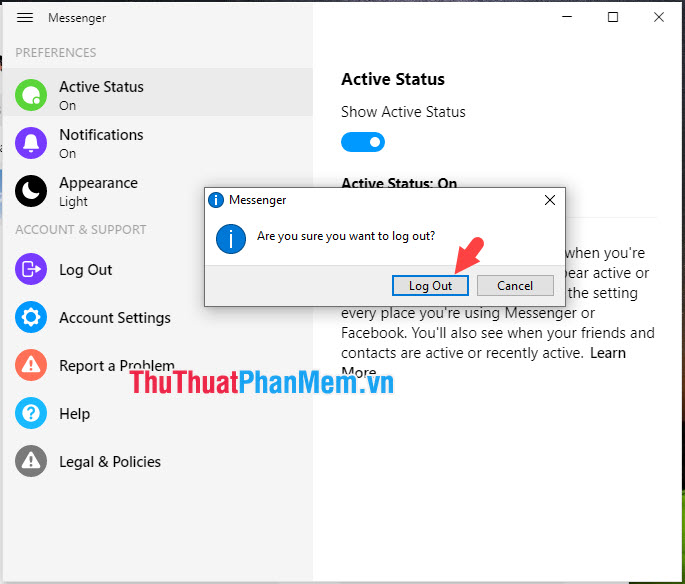This screenshot has height=584, width=685.
Task: Click the gray Legal & Policies icon
Action: [x=31, y=461]
